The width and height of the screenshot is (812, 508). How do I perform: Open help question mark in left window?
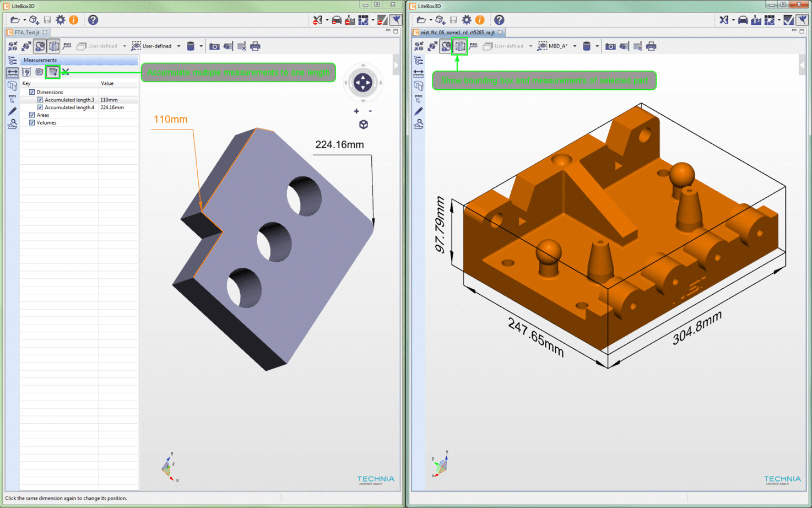[x=93, y=20]
